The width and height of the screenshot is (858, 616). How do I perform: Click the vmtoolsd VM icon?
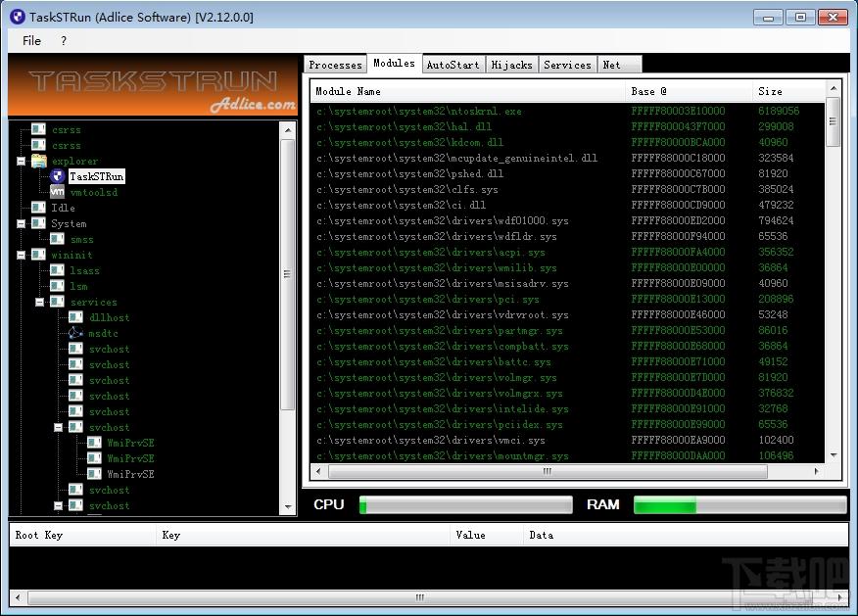pyautogui.click(x=58, y=192)
